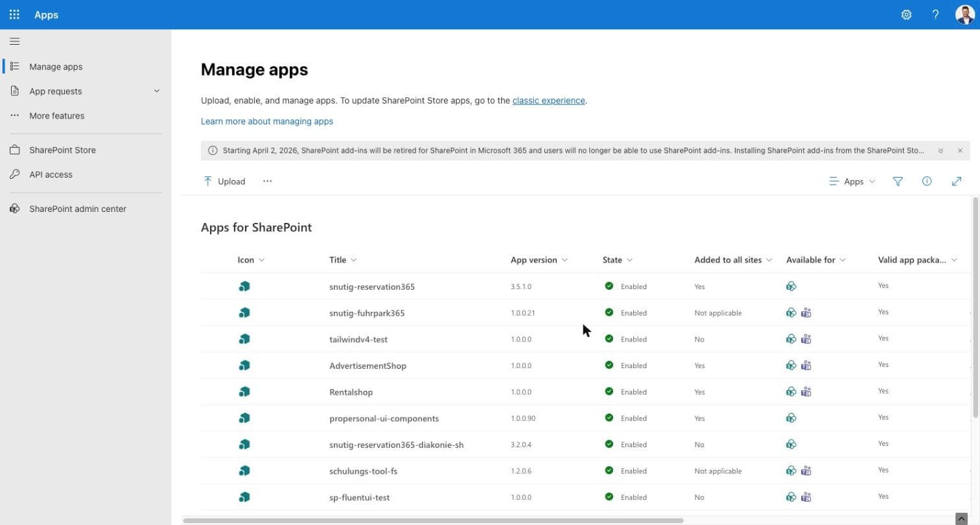Open the account profile picture

(964, 14)
